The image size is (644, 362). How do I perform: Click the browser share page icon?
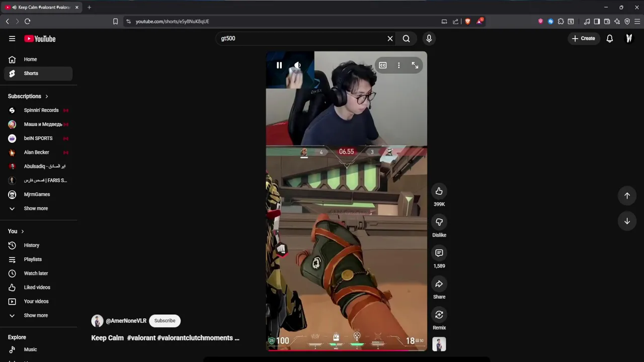(x=455, y=21)
